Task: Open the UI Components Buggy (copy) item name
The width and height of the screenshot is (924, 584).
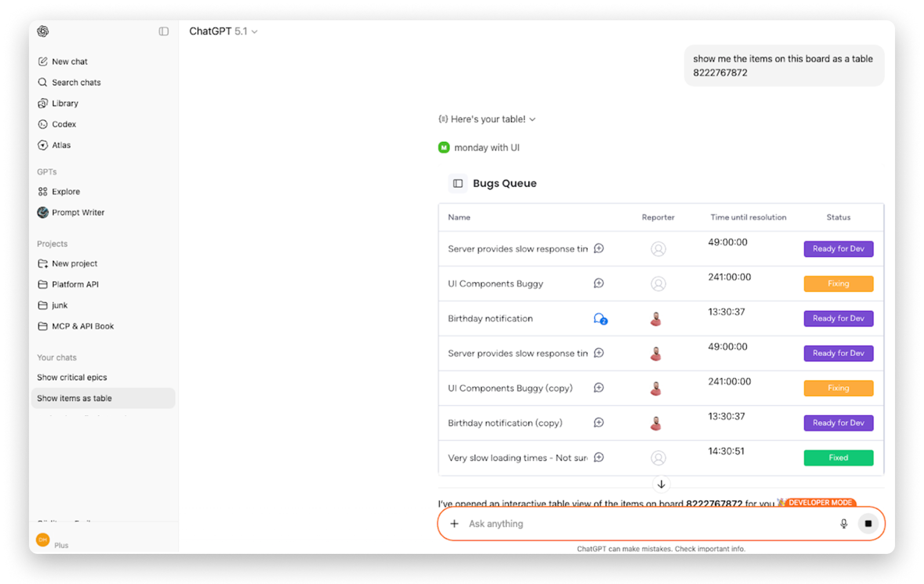Action: click(510, 388)
